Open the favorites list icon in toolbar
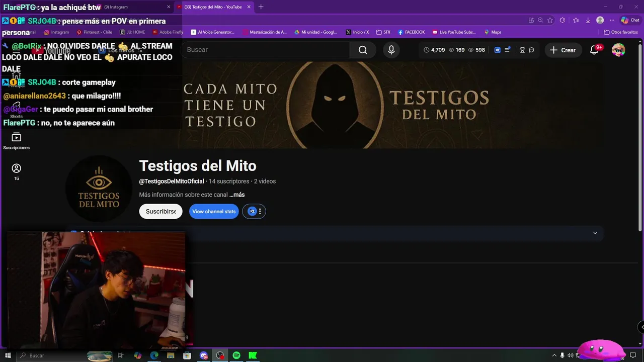The width and height of the screenshot is (644, 362). tap(576, 20)
